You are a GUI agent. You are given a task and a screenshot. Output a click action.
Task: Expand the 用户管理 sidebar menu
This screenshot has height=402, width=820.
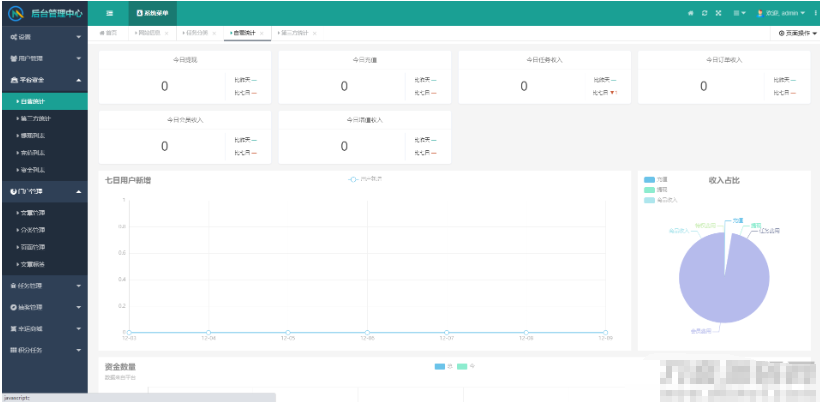coord(45,58)
